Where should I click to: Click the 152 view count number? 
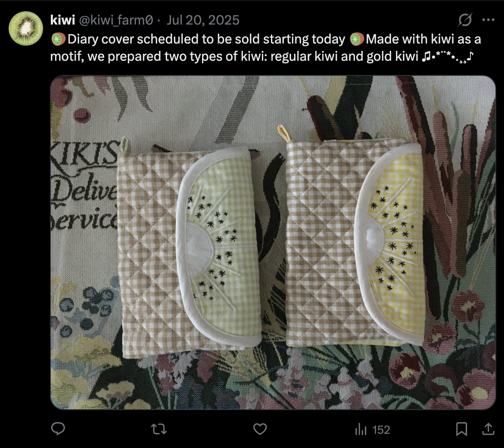[381, 429]
